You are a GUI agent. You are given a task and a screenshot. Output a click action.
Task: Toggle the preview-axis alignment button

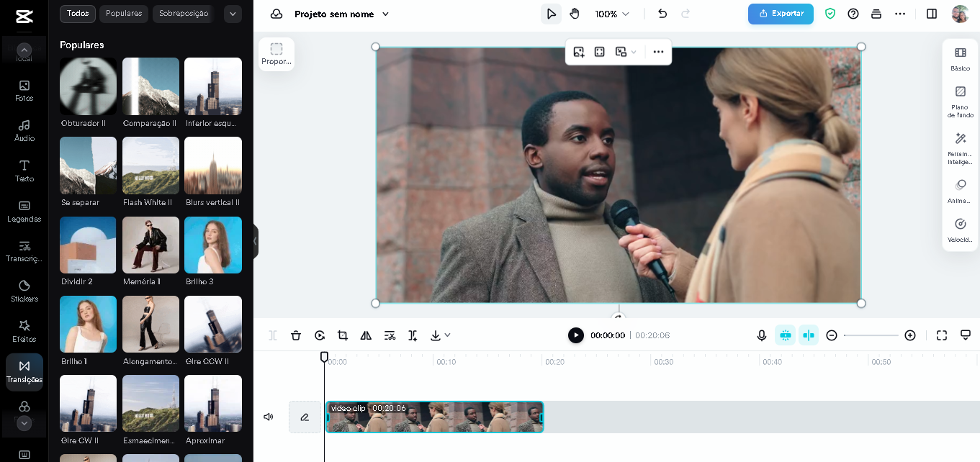point(809,335)
